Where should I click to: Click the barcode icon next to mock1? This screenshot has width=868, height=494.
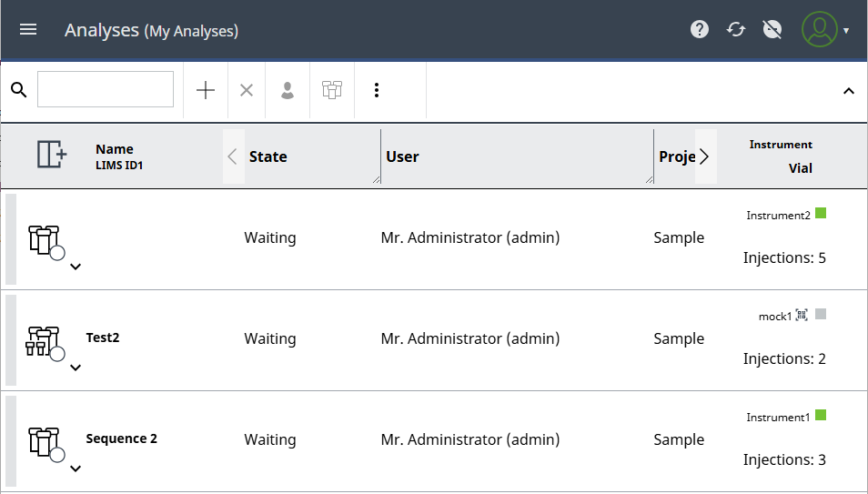pos(802,315)
